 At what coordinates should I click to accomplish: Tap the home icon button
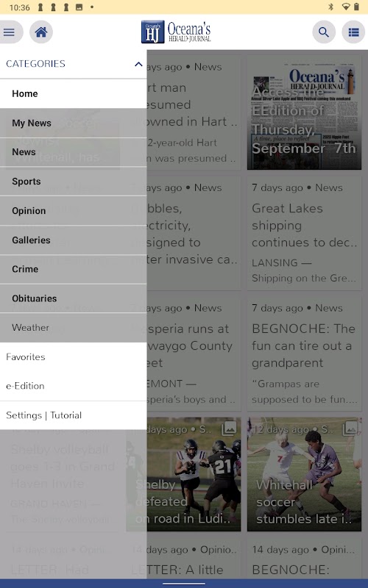[41, 32]
